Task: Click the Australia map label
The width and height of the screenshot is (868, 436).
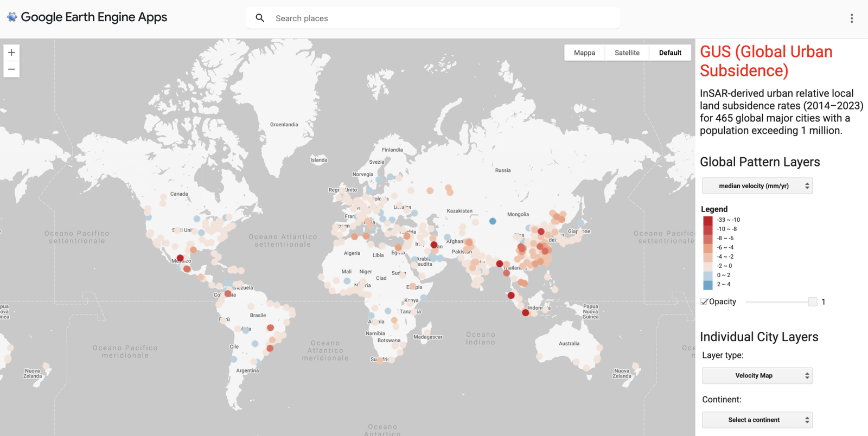Action: tap(569, 344)
